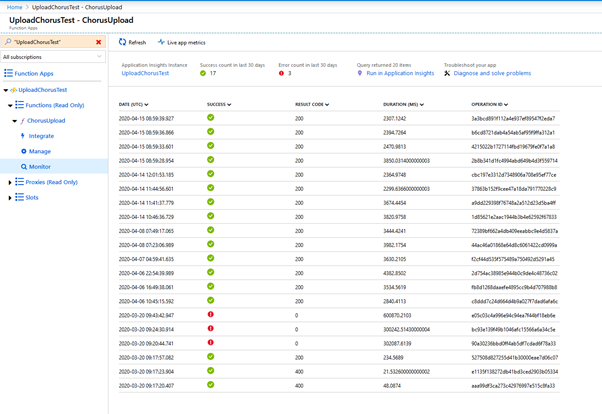Click Diagnose and solve problems link

492,73
